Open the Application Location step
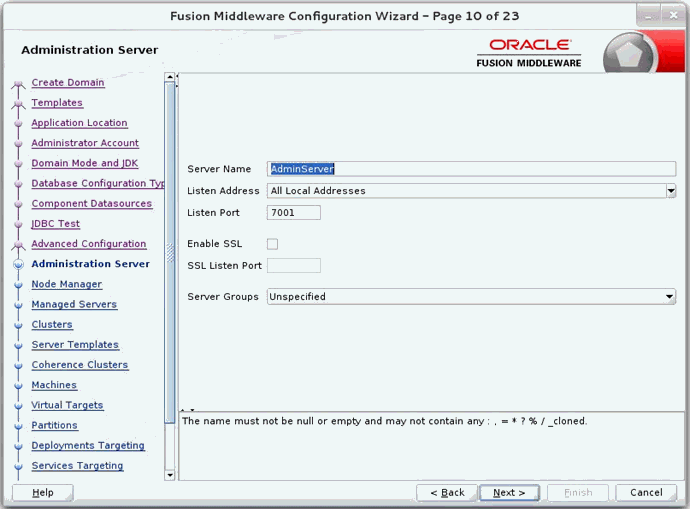The width and height of the screenshot is (690, 509). point(79,123)
